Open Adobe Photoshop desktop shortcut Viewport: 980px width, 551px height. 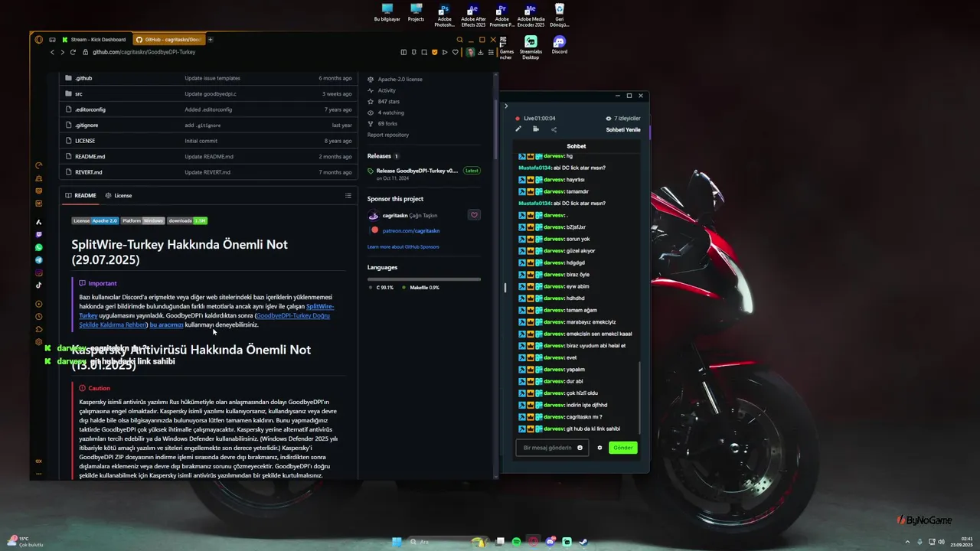pos(444,16)
